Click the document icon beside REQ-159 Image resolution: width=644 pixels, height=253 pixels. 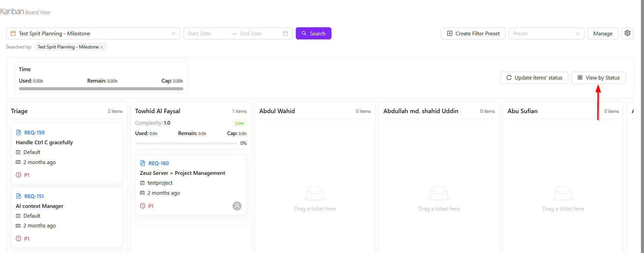click(19, 132)
